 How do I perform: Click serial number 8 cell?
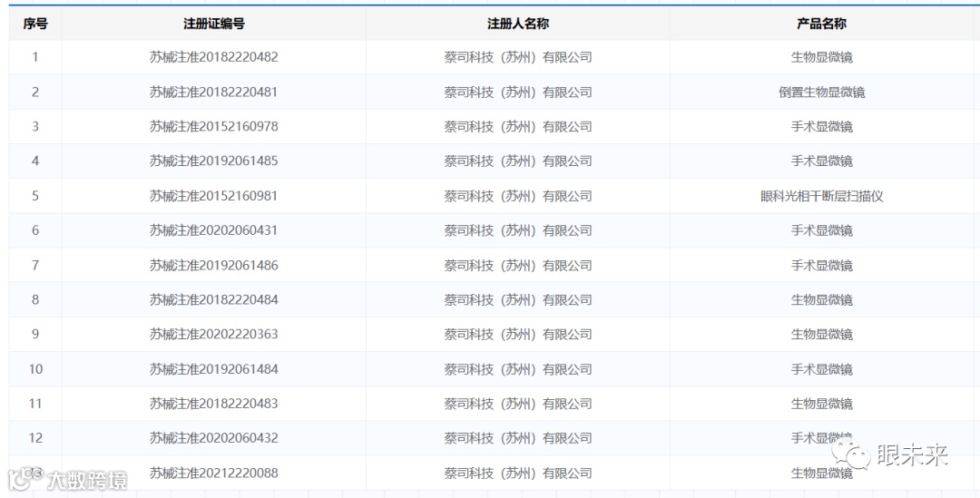point(35,299)
